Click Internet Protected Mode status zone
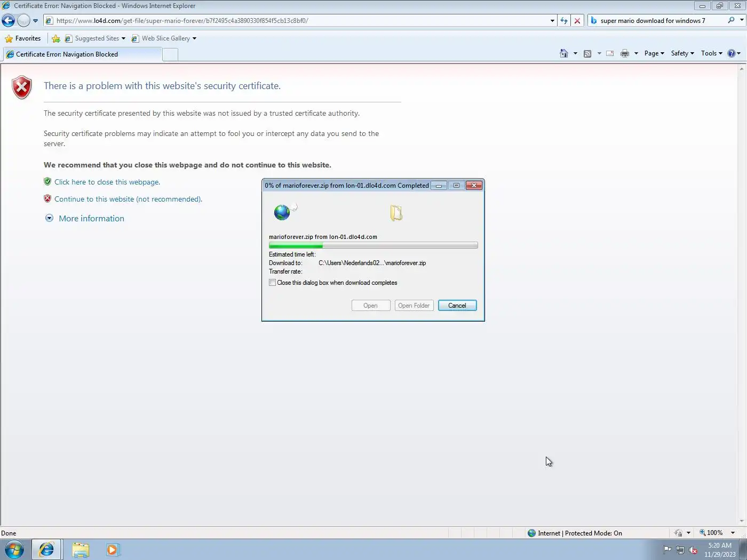Screen dimensions: 747x560 point(575,533)
